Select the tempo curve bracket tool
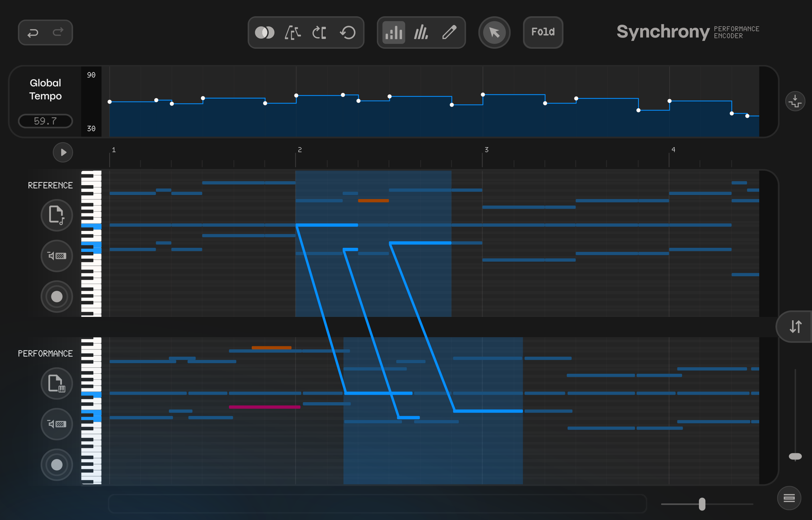The height and width of the screenshot is (520, 812). coord(293,32)
